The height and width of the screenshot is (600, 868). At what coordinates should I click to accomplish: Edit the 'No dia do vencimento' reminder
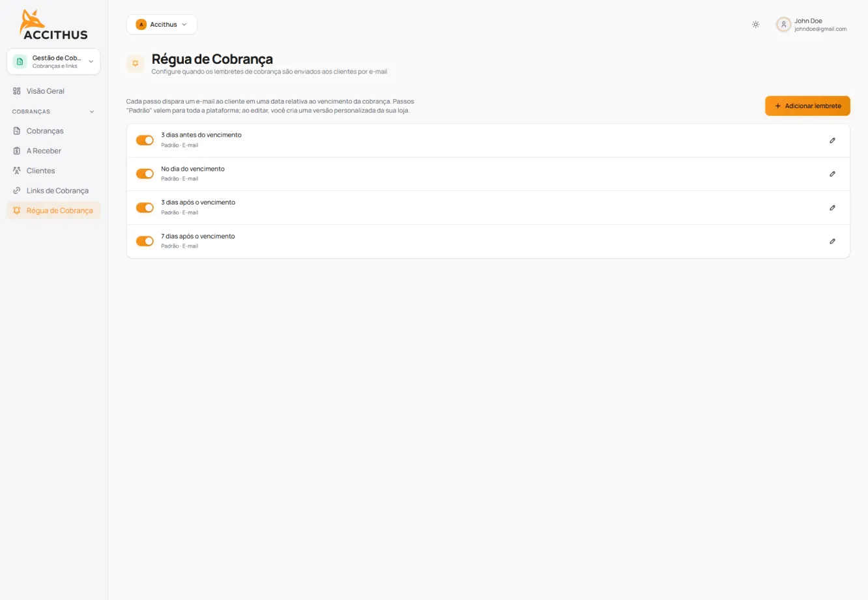point(832,174)
